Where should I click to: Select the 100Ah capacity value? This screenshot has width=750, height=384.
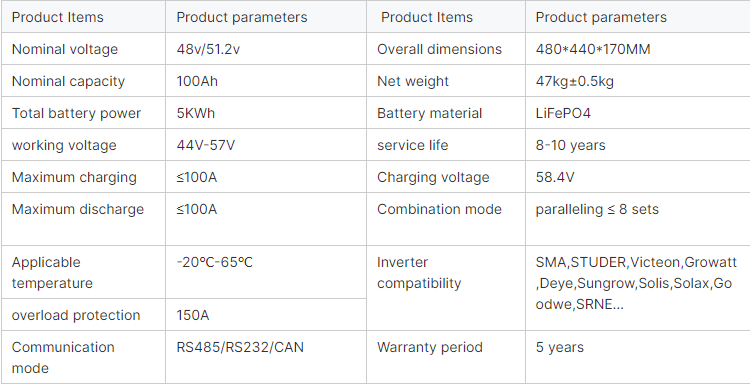(x=197, y=81)
